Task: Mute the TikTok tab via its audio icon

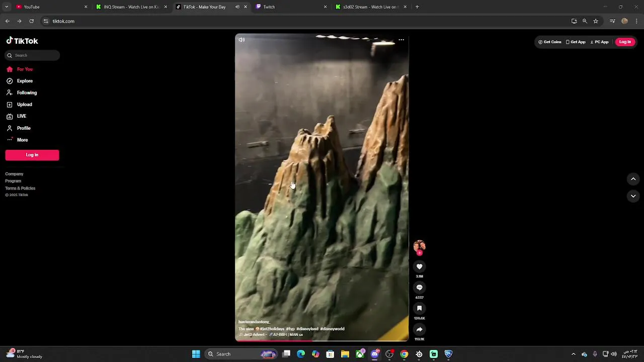Action: pos(237,7)
